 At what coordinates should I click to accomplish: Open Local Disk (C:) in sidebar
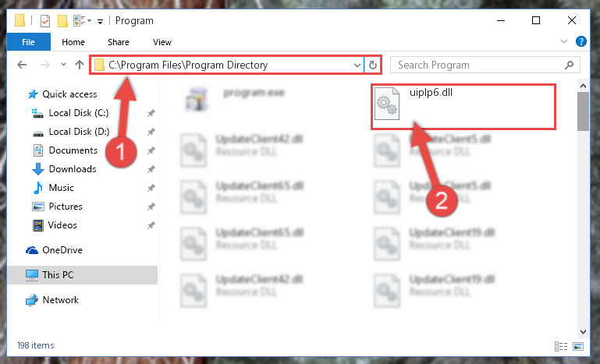pyautogui.click(x=79, y=113)
